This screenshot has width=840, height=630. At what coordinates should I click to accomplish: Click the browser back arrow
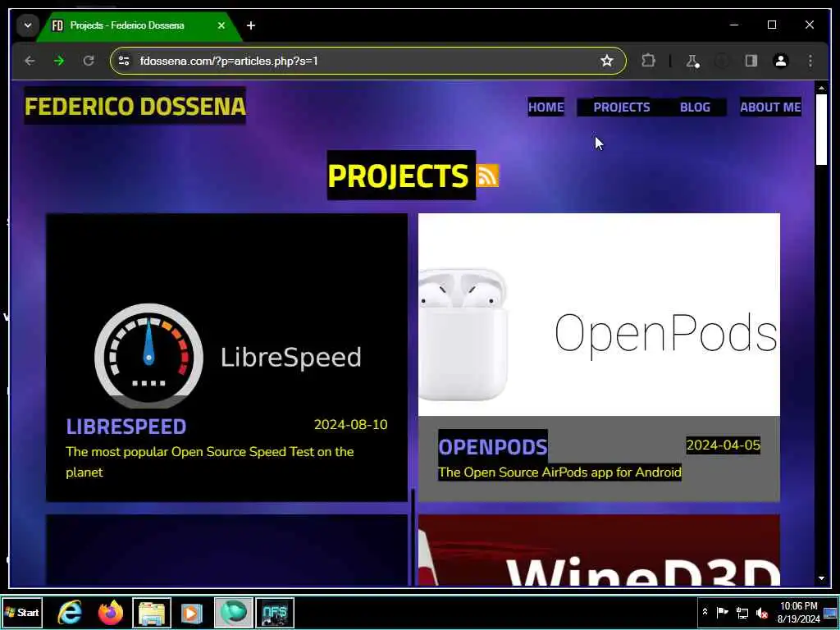pyautogui.click(x=30, y=61)
